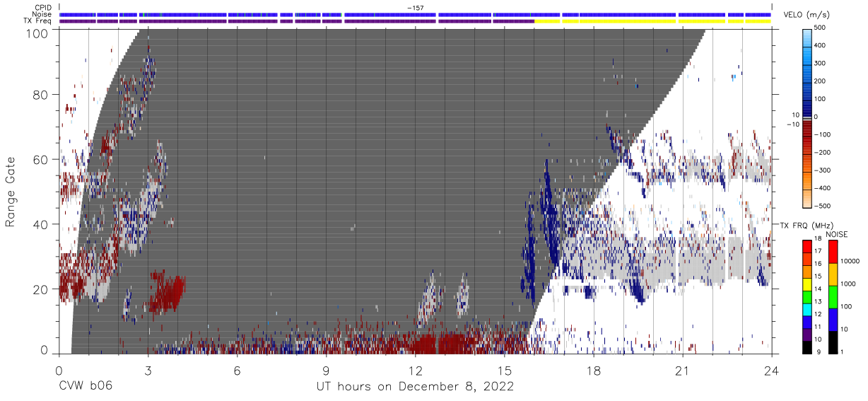This screenshot has width=868, height=401.
Task: Click the velocity scale value '-500'
Action: click(x=822, y=206)
